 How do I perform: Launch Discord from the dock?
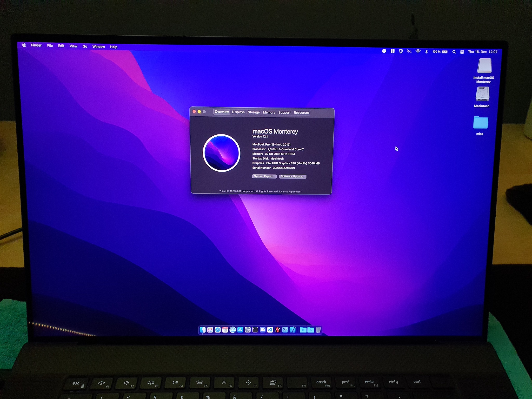(263, 330)
